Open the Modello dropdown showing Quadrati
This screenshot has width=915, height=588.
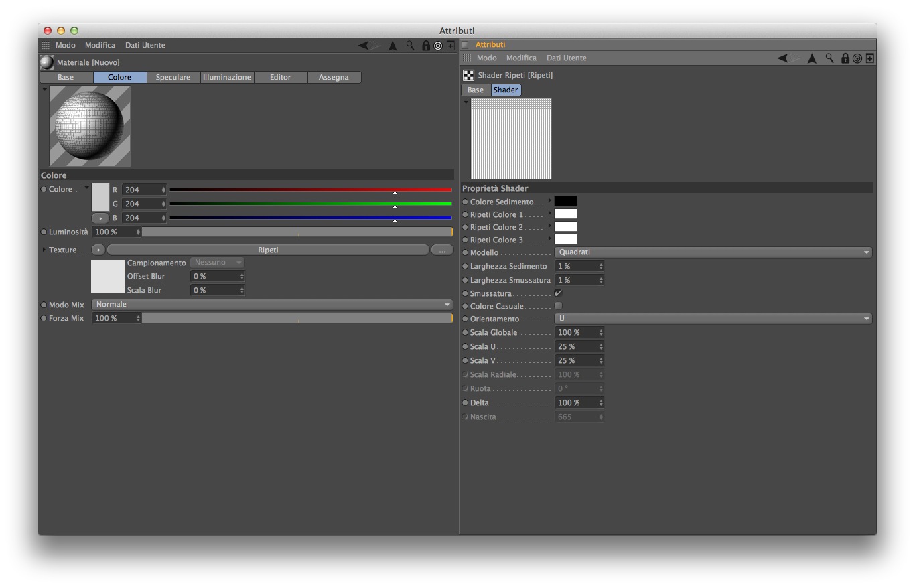tap(713, 252)
